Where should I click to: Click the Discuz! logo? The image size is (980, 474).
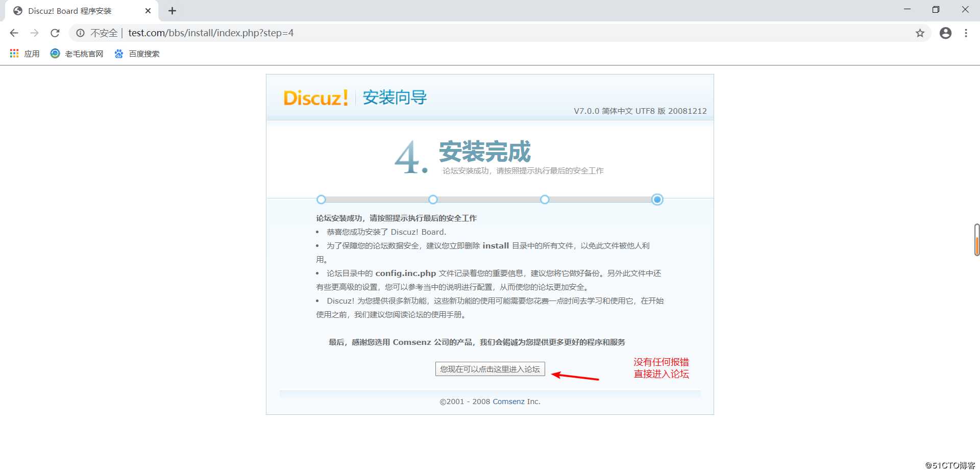tap(315, 97)
